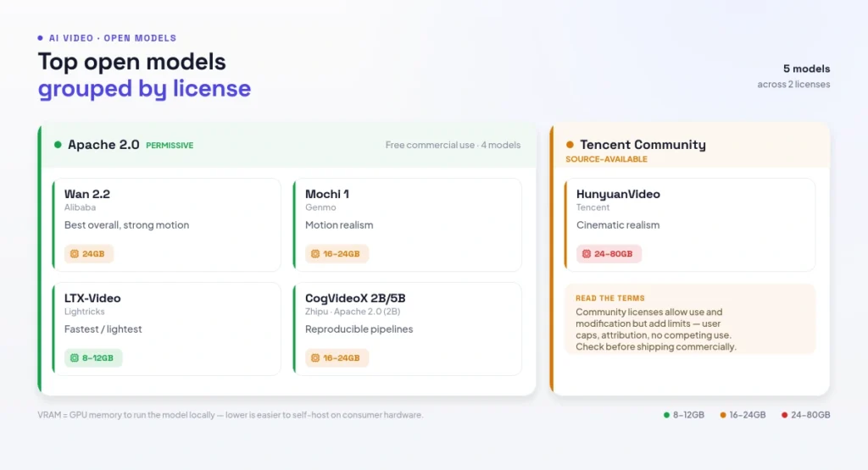This screenshot has height=470, width=868.
Task: Select the HunyuanVideo model title
Action: tap(618, 194)
